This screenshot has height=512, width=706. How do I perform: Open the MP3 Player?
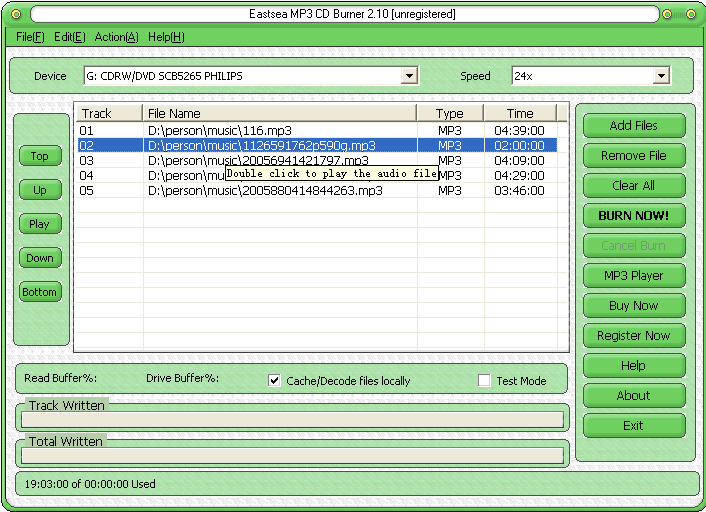pyautogui.click(x=633, y=275)
